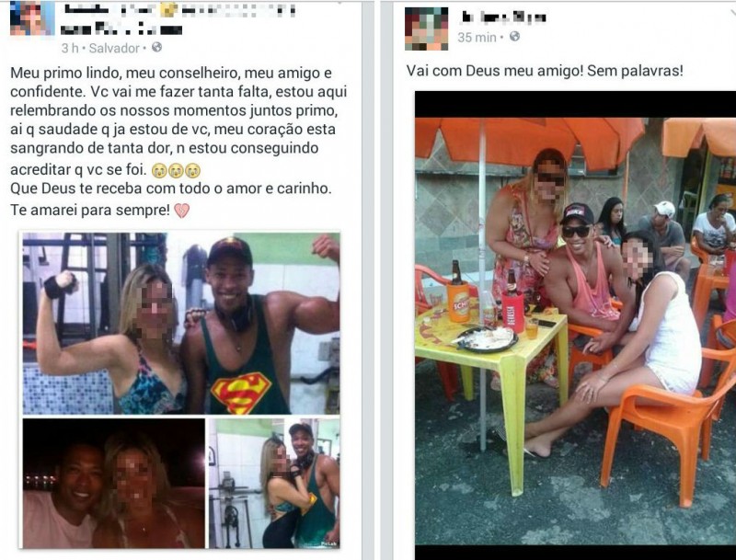Open the Salvador location link
Image resolution: width=736 pixels, height=560 pixels.
114,48
